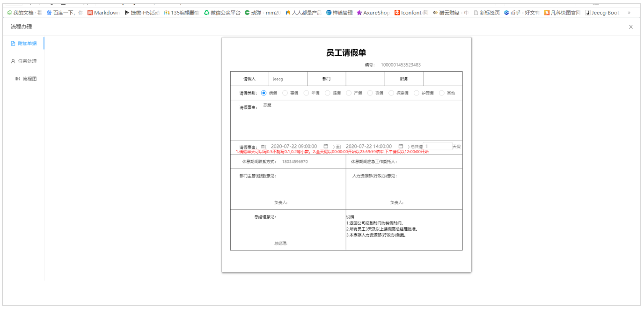Open the 新标签页 bookmark
Viewport: 644px width, 309px height.
pyautogui.click(x=487, y=13)
